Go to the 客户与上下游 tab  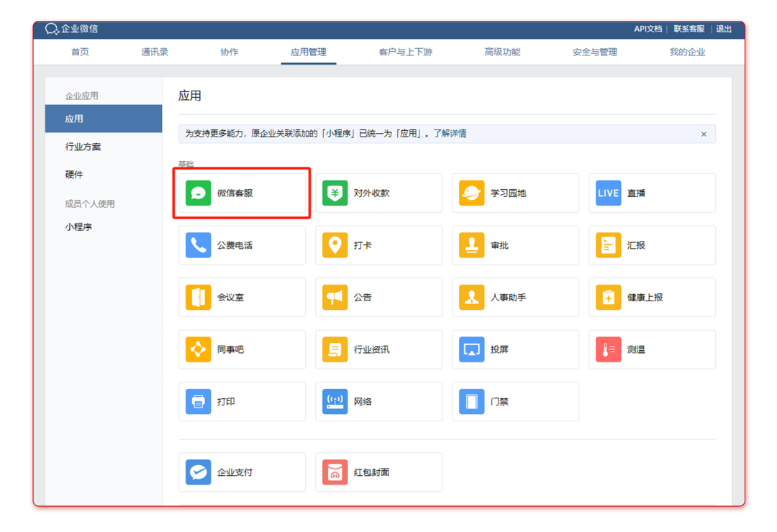[x=406, y=52]
